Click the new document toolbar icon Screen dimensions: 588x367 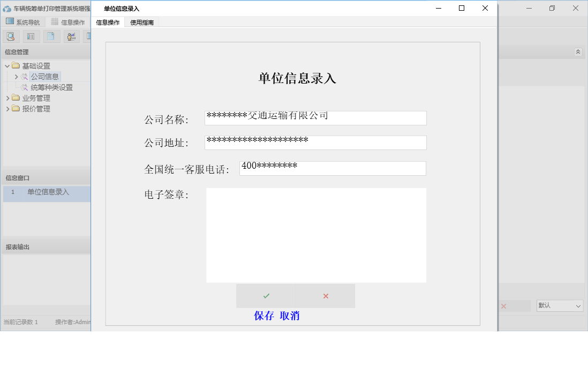click(51, 36)
